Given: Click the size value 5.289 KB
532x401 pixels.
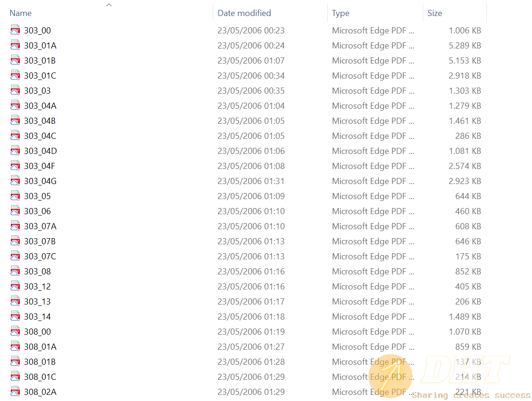Looking at the screenshot, I should click(465, 46).
